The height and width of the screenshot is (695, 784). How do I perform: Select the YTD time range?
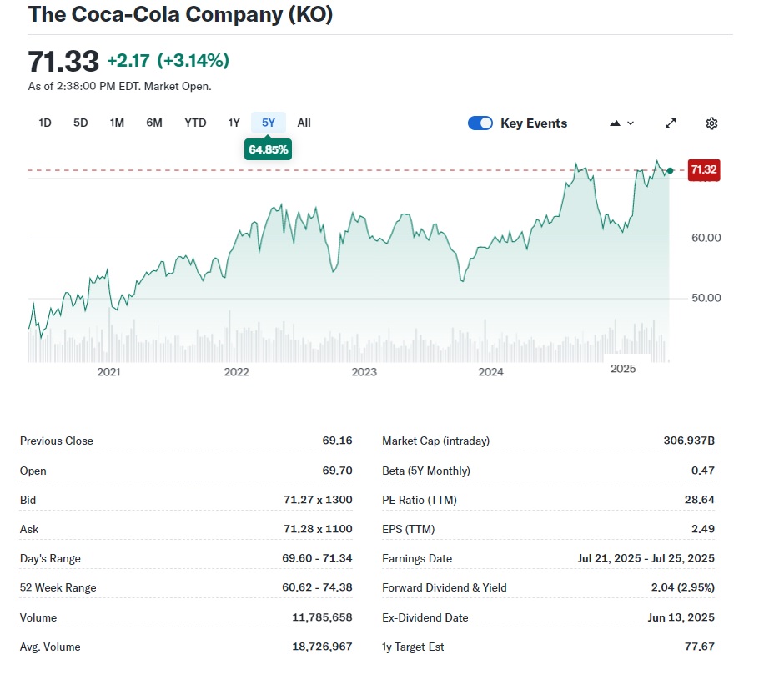(195, 123)
